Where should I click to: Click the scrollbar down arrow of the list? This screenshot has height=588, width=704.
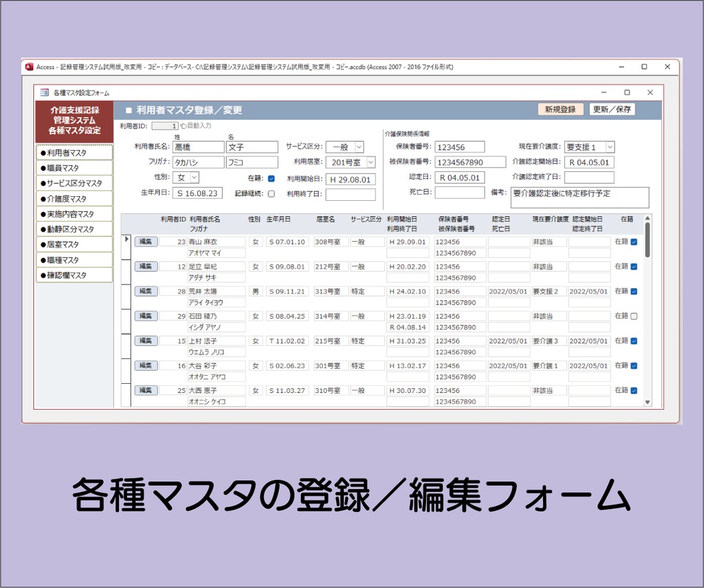(647, 402)
